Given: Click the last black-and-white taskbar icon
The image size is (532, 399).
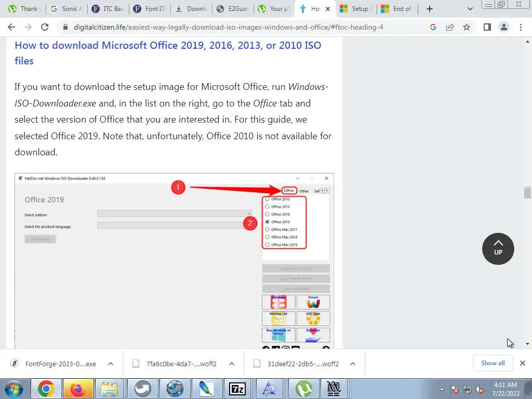Looking at the screenshot, I should point(334,389).
